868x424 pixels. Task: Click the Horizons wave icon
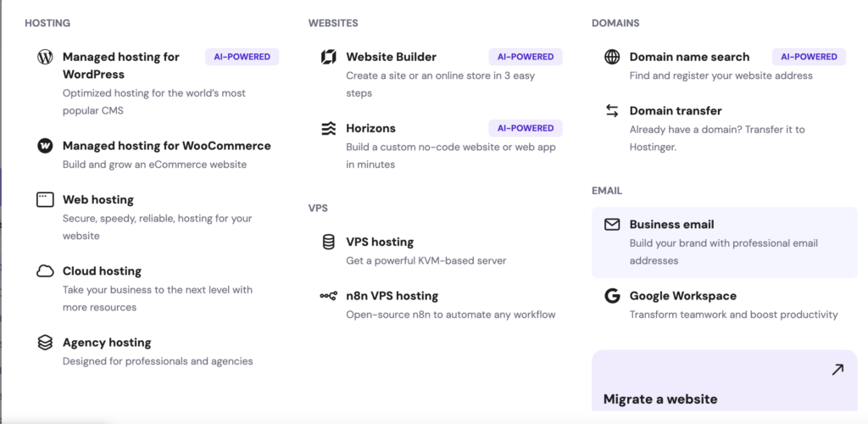(x=328, y=128)
